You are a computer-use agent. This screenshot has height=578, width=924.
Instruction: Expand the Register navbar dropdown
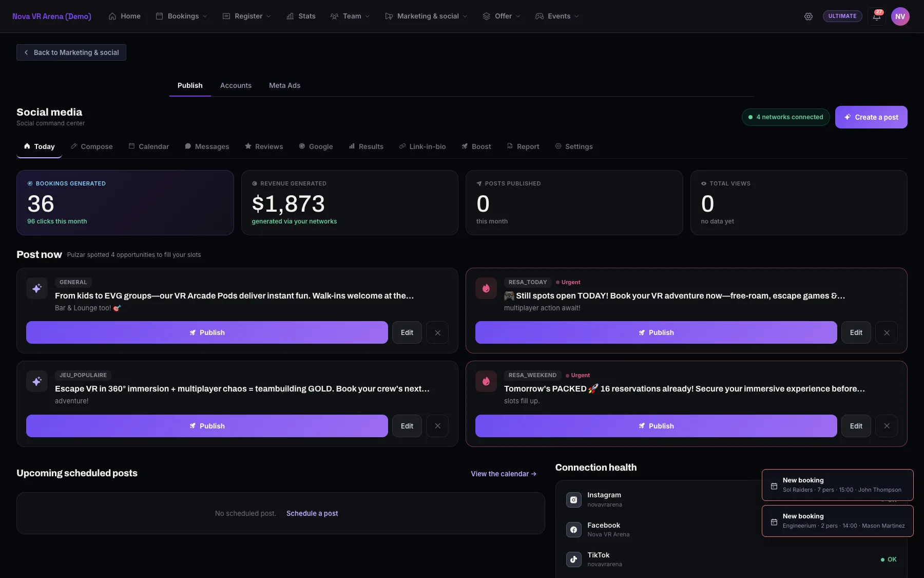[x=246, y=16]
